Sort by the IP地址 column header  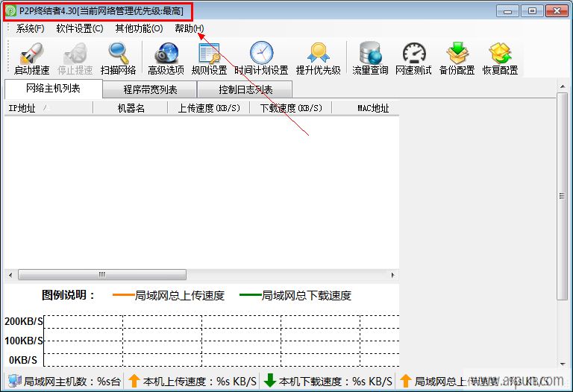(48, 108)
